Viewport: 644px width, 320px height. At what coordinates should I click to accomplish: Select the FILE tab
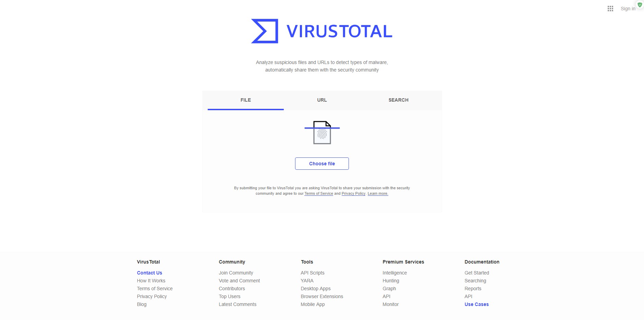tap(246, 100)
